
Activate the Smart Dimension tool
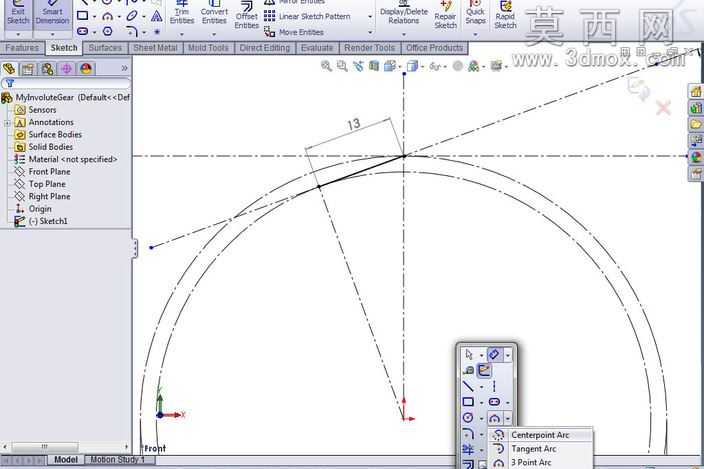pos(53,13)
